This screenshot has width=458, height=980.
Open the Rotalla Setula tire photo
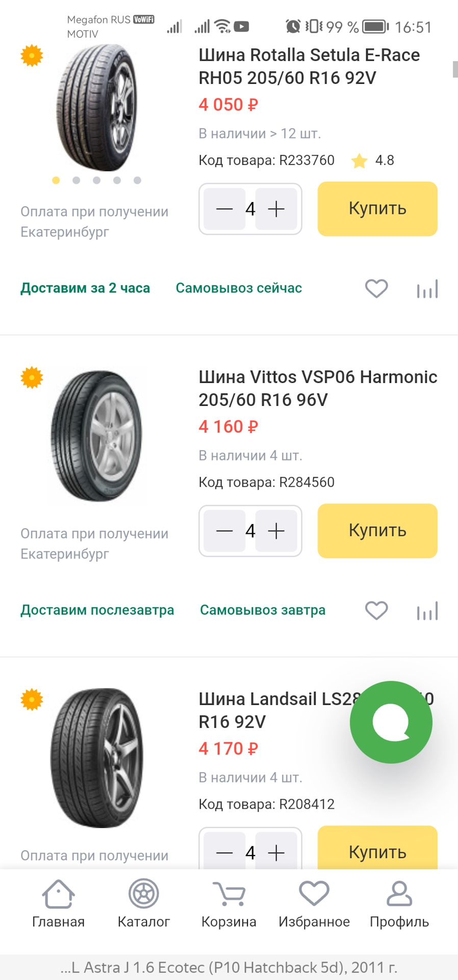[96, 108]
